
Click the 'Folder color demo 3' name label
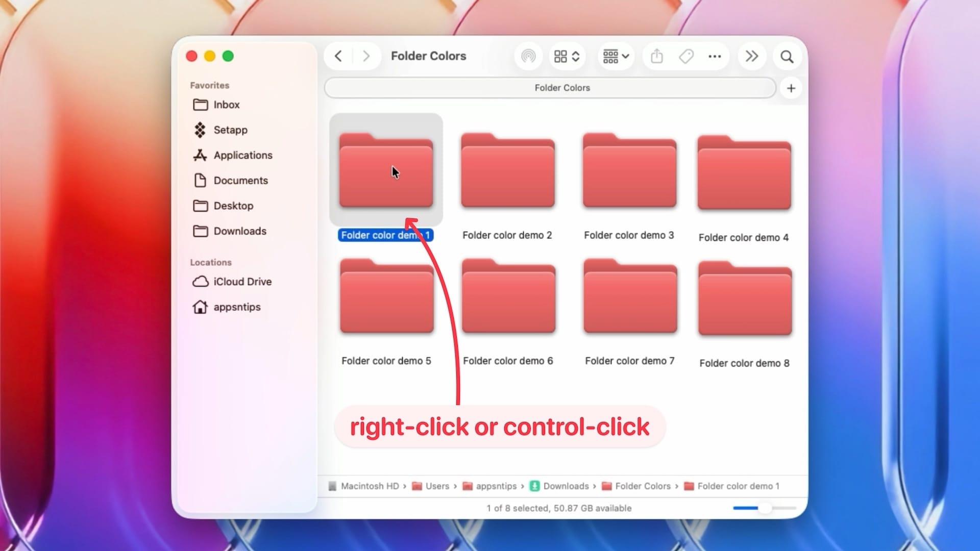(629, 235)
